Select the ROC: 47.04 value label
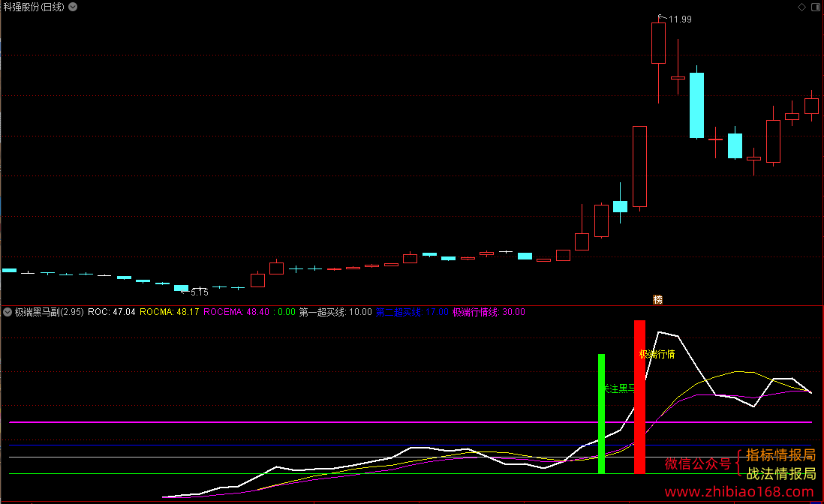The height and width of the screenshot is (504, 824). [111, 312]
